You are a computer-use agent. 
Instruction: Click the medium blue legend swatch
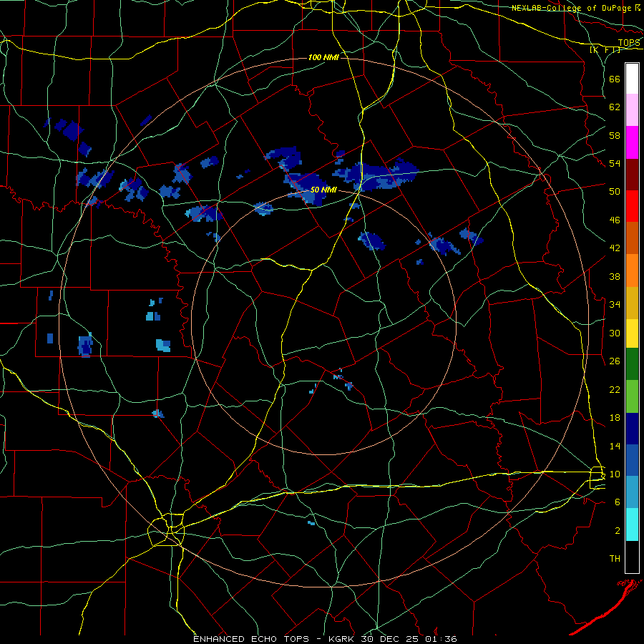pos(632,460)
